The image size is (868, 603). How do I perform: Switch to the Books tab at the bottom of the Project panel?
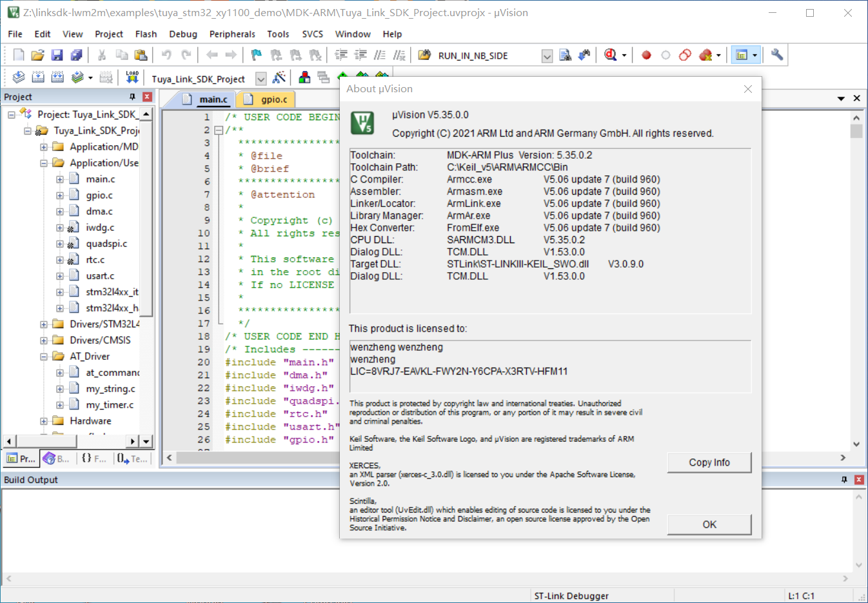coord(57,459)
